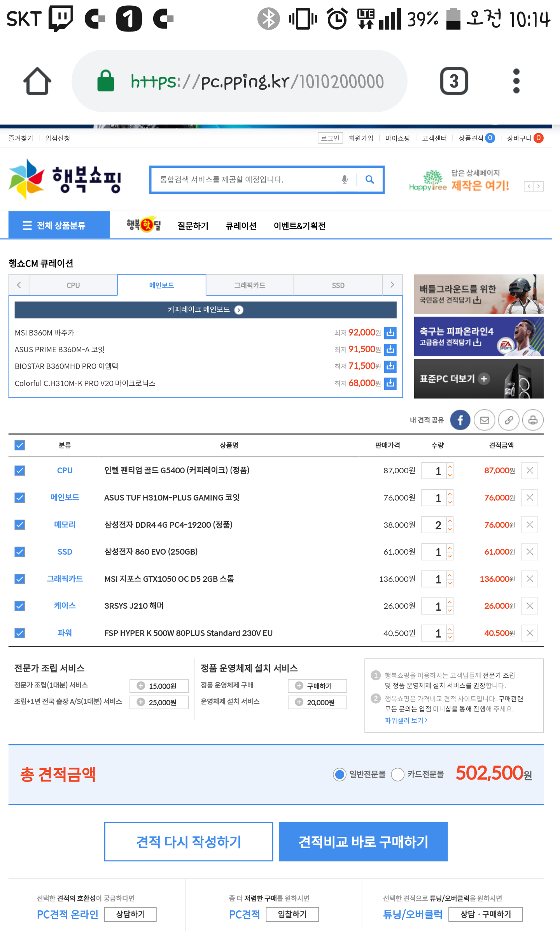The height and width of the screenshot is (931, 560).
Task: Click 정품 운영체제 구매하기 button
Action: click(x=317, y=686)
